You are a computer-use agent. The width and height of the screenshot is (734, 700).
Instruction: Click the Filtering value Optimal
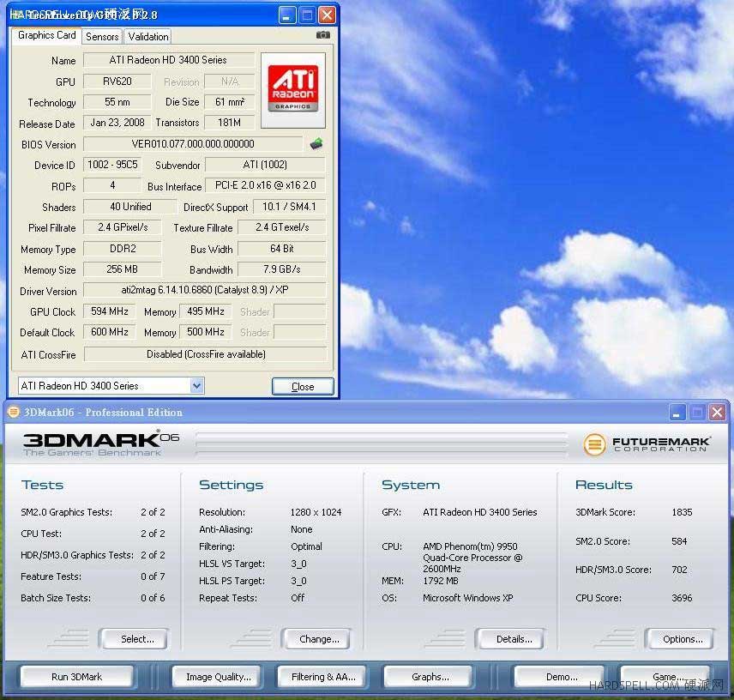[x=306, y=546]
